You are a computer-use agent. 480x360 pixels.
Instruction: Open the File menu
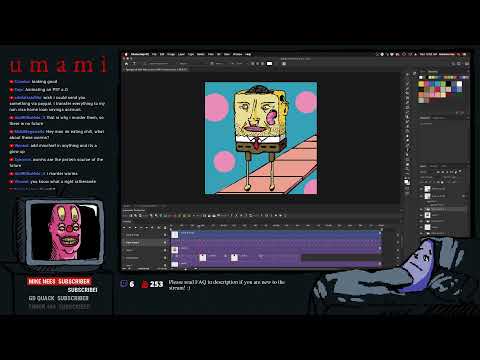tap(154, 54)
